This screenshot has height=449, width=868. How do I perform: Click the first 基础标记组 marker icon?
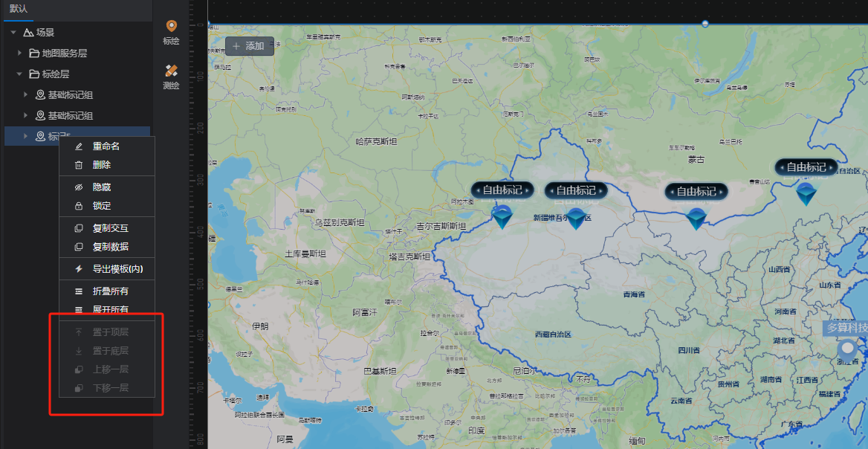(x=40, y=95)
